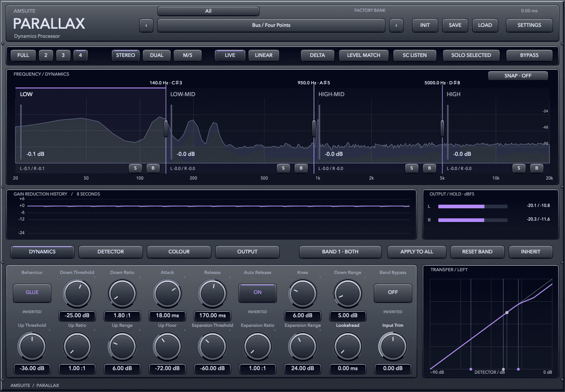Click the 18.00 ms Attack value field
This screenshot has width=565, height=392.
[167, 316]
